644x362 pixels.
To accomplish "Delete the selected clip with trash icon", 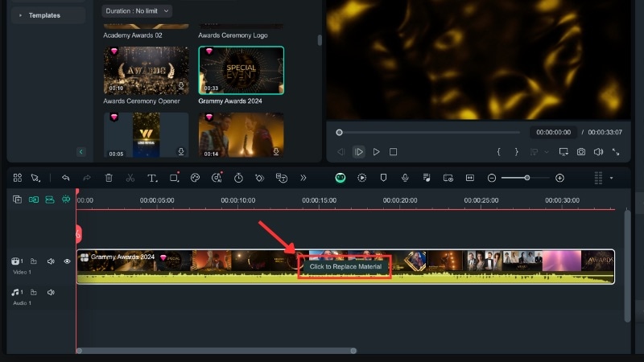I will 109,178.
